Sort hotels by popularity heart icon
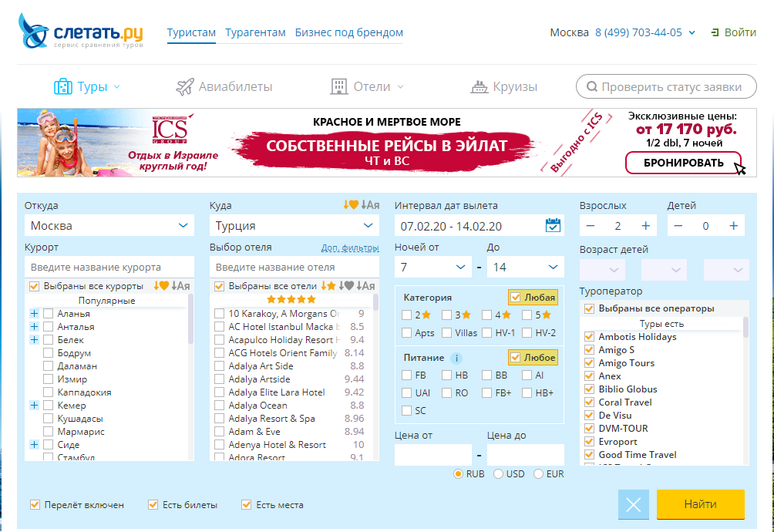This screenshot has height=532, width=774. 346,286
